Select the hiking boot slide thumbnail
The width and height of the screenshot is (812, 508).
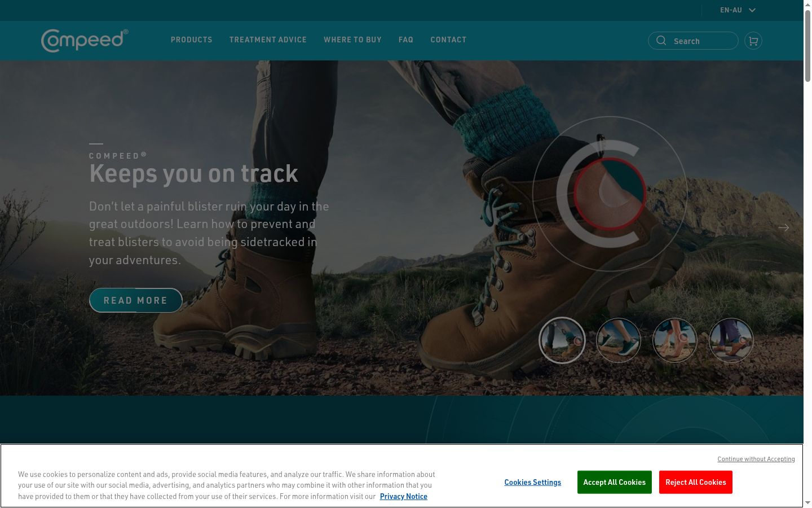click(x=562, y=340)
